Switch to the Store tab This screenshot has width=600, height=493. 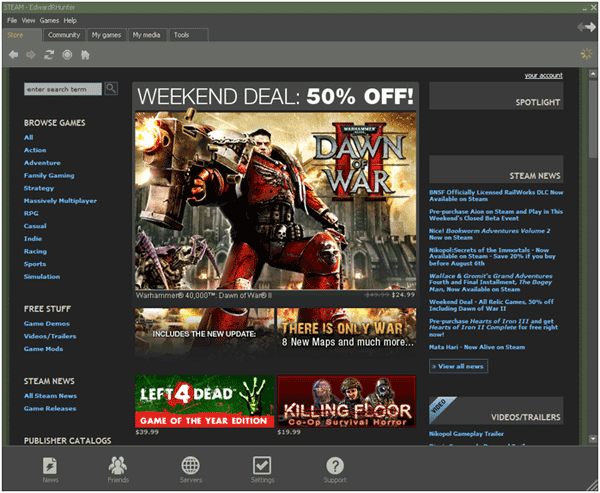[x=21, y=35]
